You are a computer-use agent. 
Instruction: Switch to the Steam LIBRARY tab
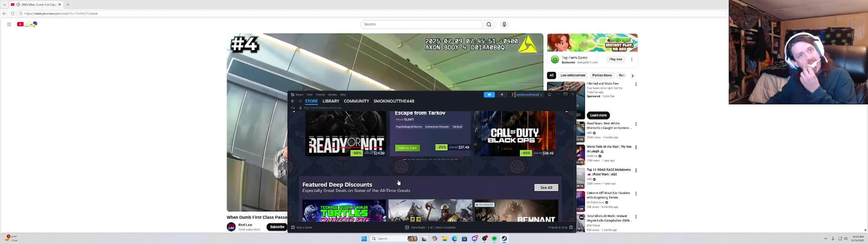(x=331, y=101)
